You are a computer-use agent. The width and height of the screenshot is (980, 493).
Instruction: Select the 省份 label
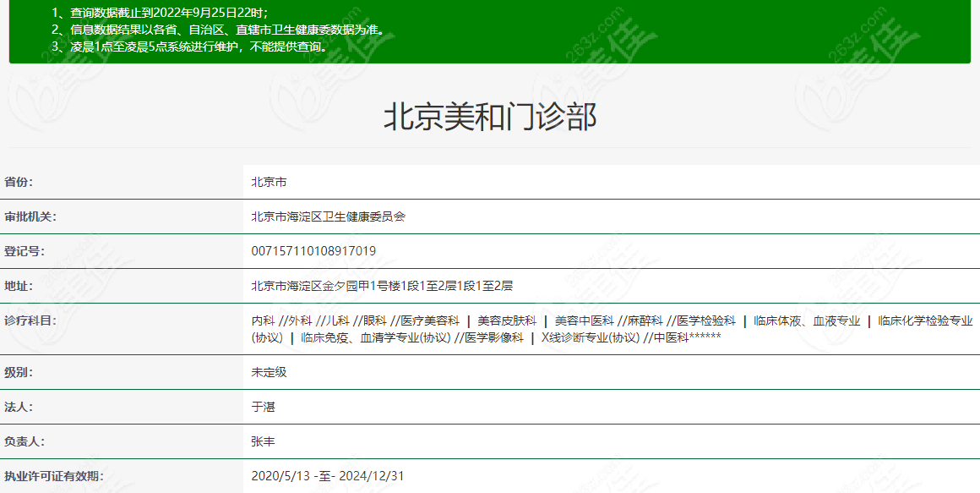point(19,182)
